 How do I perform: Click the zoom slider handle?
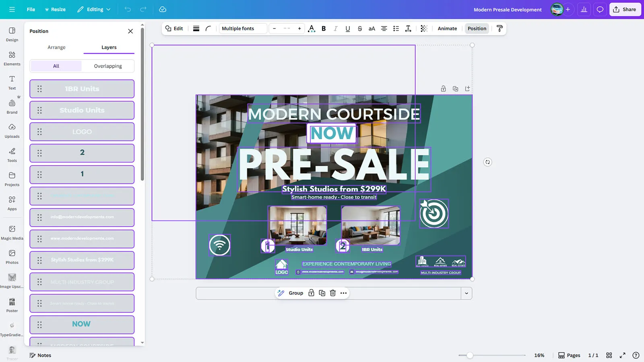point(470,355)
